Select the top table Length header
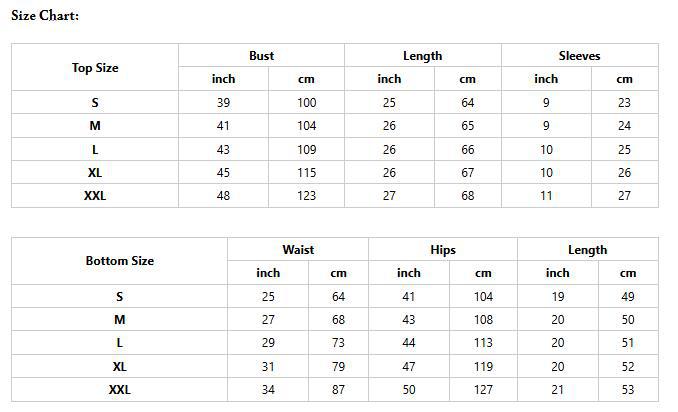The width and height of the screenshot is (678, 412). [422, 56]
